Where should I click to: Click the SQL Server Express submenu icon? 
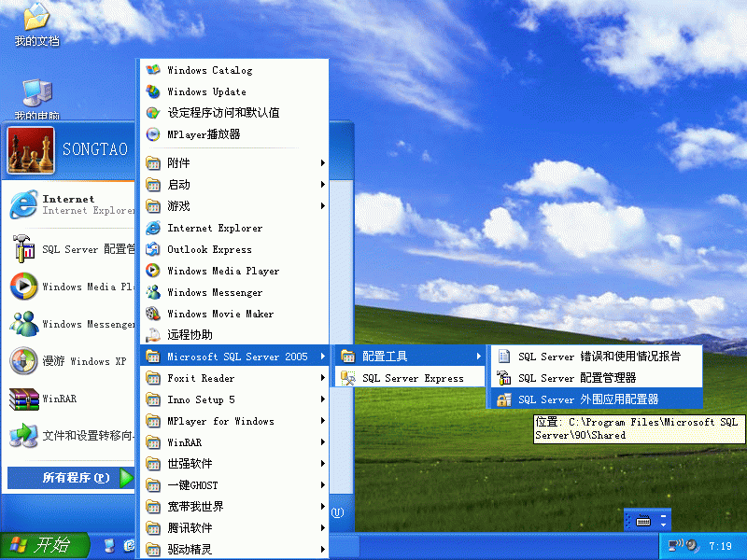[x=347, y=378]
